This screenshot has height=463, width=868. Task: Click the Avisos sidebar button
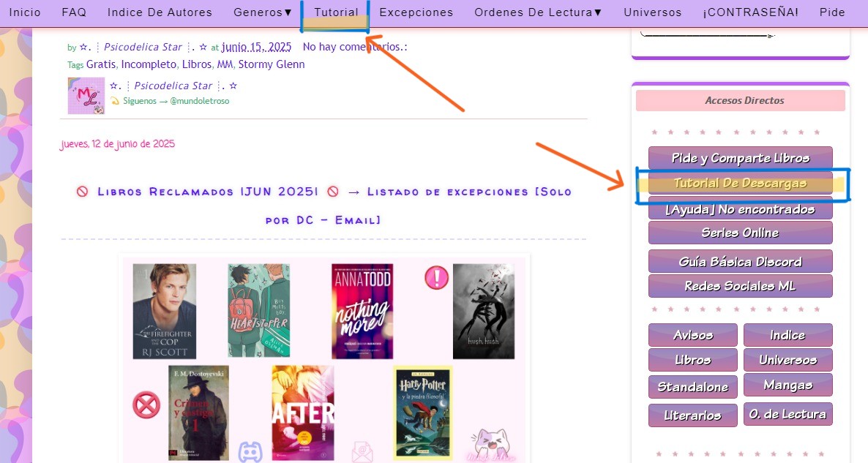(693, 335)
